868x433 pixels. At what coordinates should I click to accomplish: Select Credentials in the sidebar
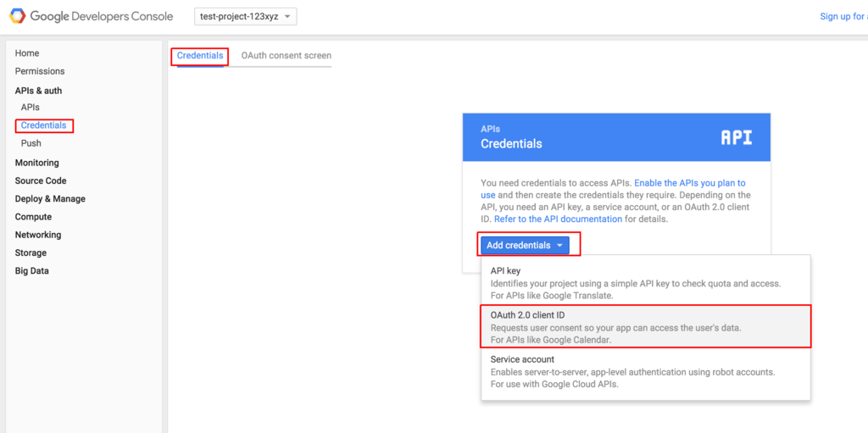click(43, 125)
